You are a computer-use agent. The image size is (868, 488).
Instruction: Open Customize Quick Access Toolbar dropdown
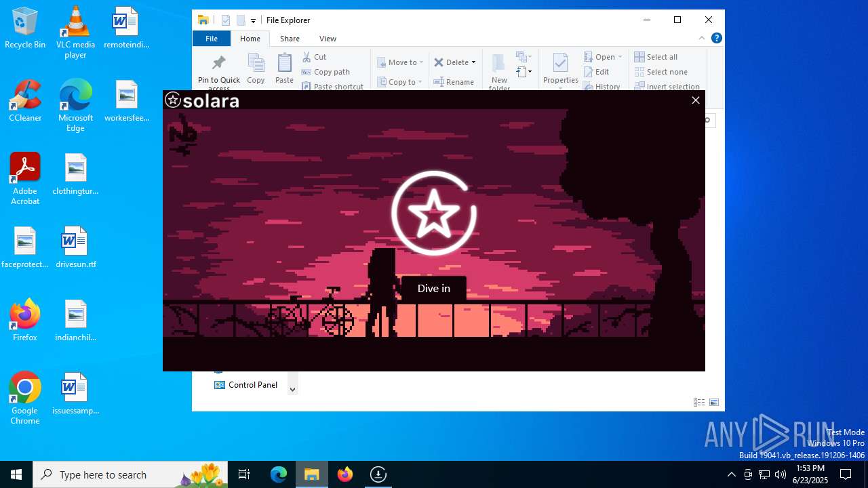tap(253, 20)
